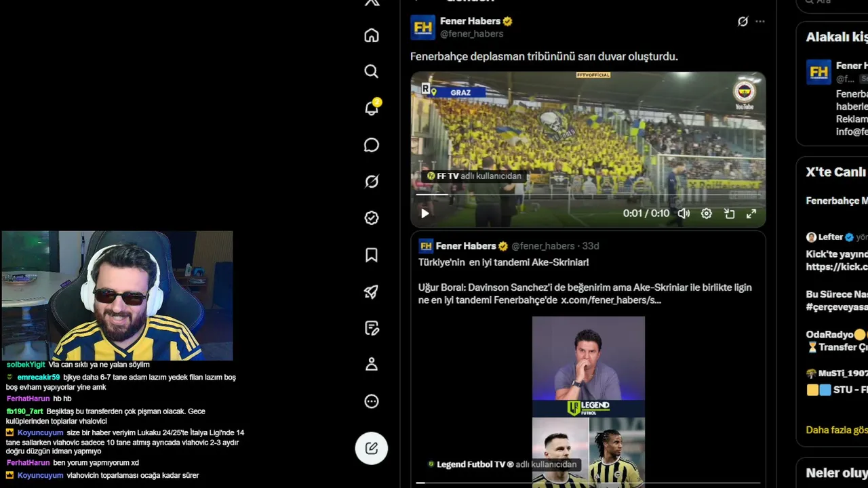The height and width of the screenshot is (488, 868).
Task: Open the verified badge icon in sidebar
Action: (x=372, y=218)
